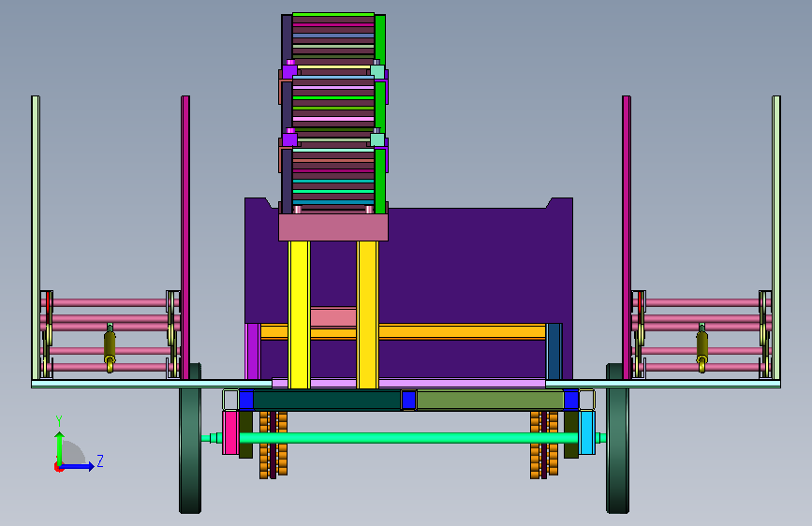Viewport: 812px width, 526px height.
Task: Select the far-left pale green vertical plate
Action: pos(36,238)
